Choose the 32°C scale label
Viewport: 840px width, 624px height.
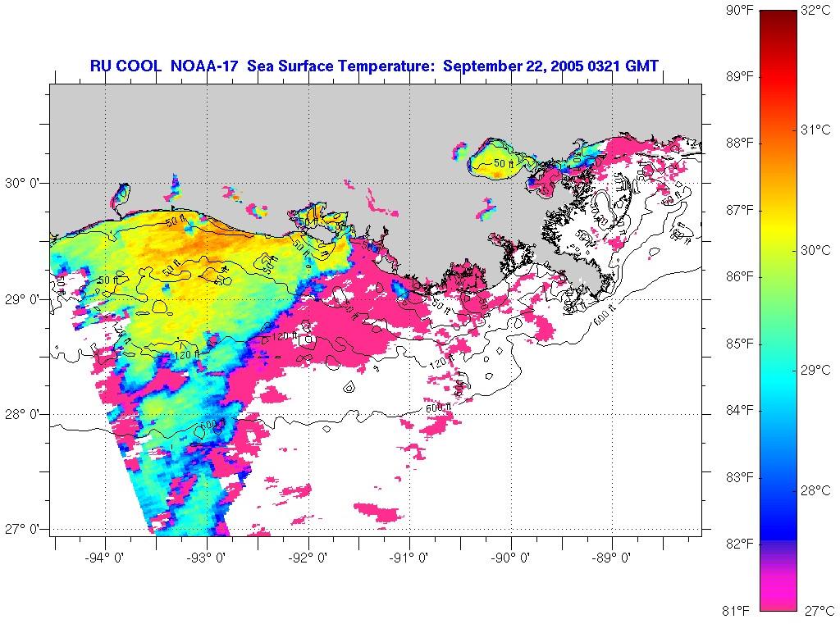[x=816, y=10]
